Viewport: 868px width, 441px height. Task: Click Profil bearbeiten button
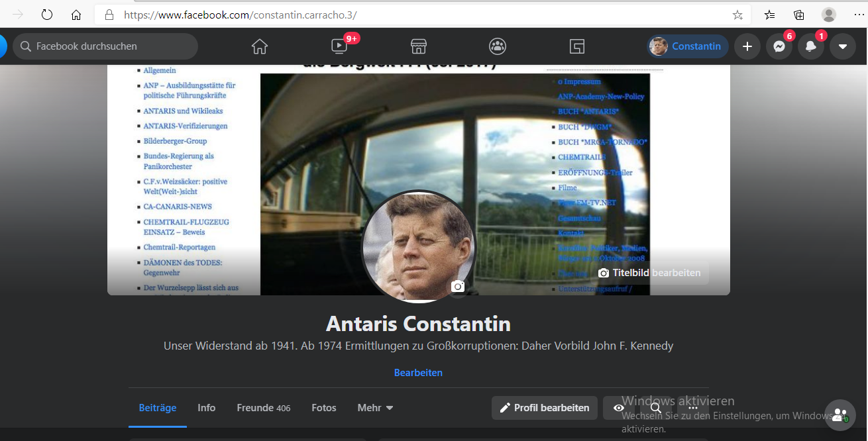tap(545, 408)
